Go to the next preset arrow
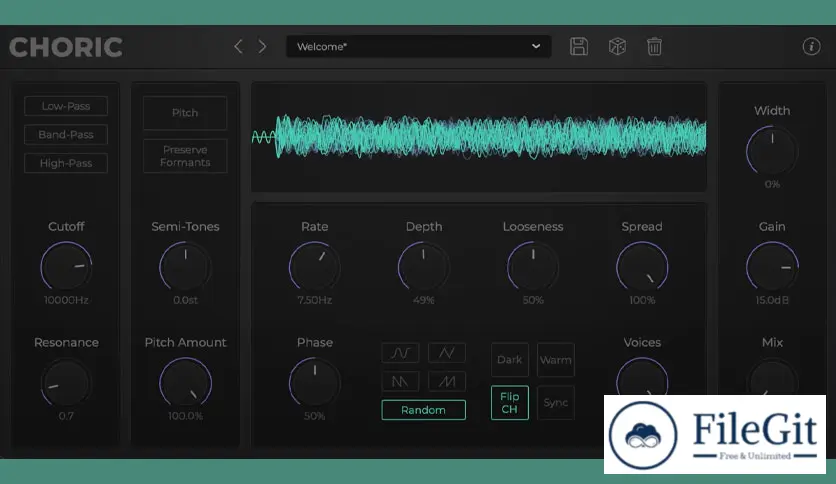 coord(262,47)
